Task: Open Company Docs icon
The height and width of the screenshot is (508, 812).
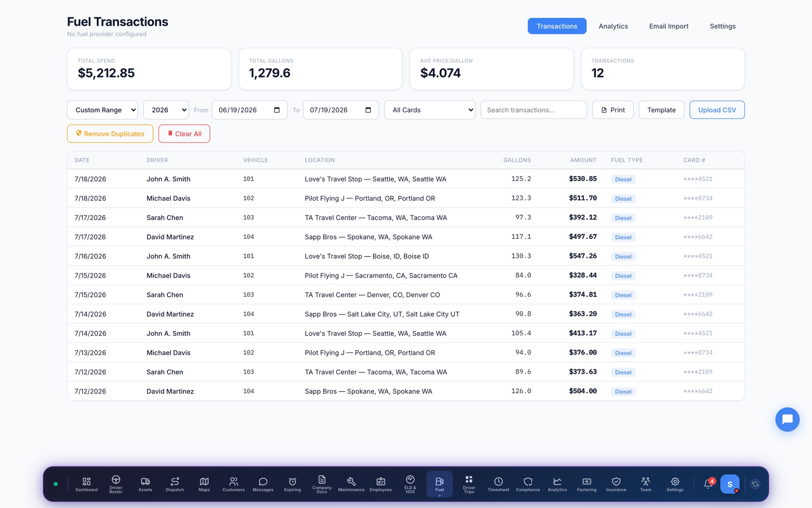Action: (x=322, y=484)
